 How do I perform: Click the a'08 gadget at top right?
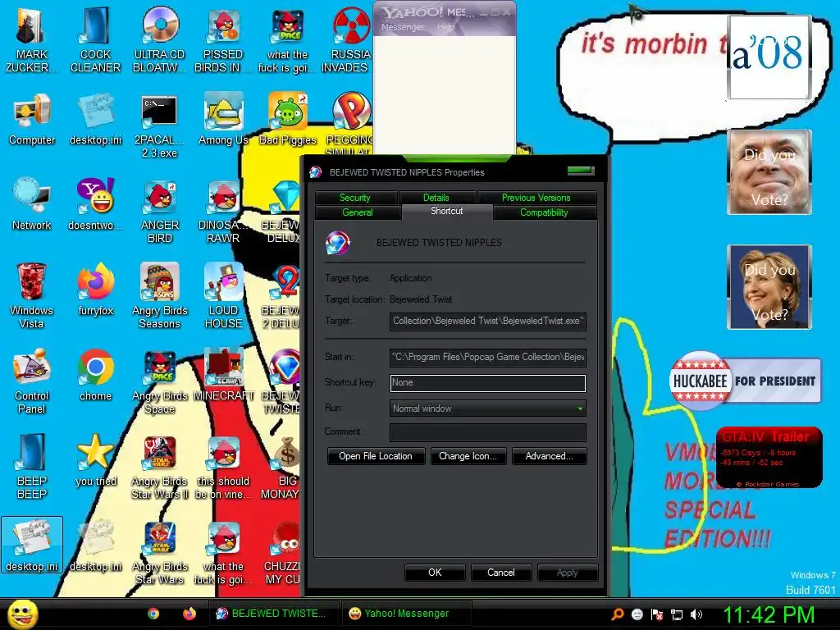coord(769,57)
